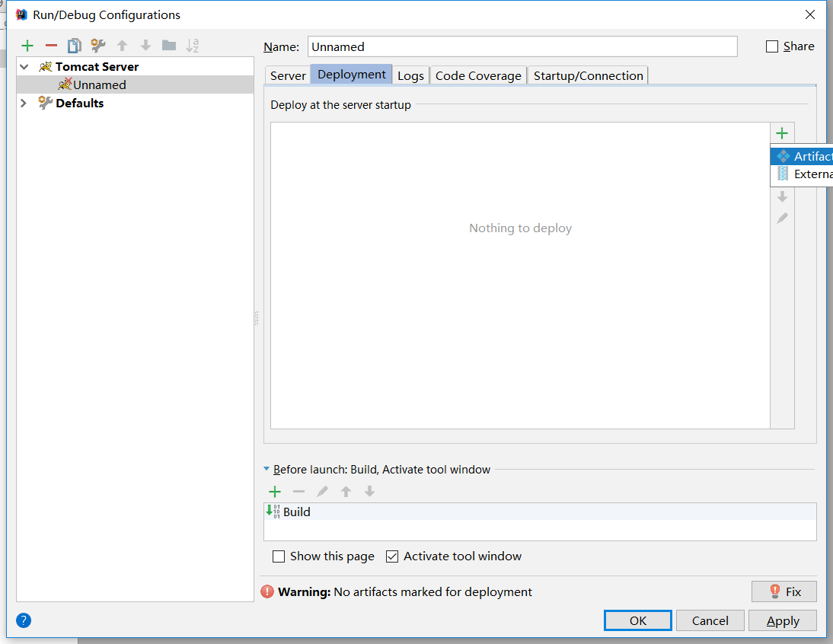Move deployment down arrow icon
This screenshot has height=644, width=833.
(x=782, y=197)
